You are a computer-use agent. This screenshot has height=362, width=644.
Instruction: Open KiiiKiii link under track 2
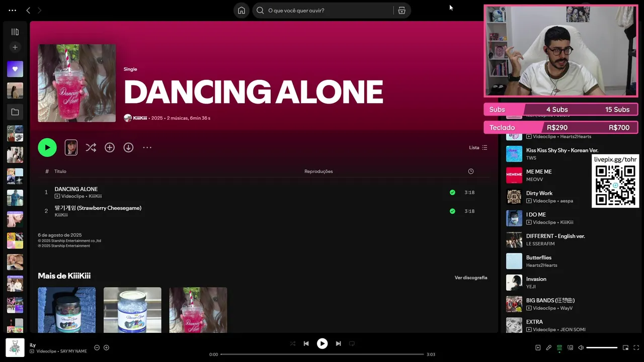61,215
